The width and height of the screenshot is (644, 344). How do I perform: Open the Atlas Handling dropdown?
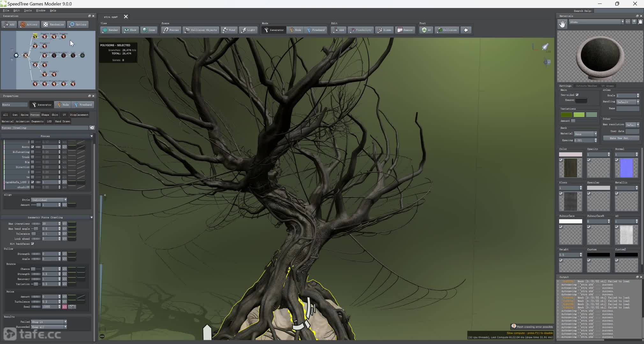tap(628, 102)
